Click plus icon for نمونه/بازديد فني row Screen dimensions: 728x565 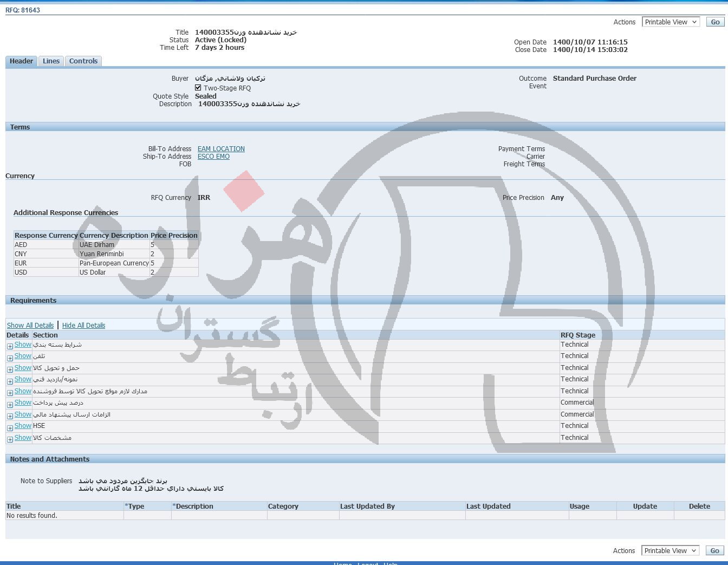pos(10,381)
